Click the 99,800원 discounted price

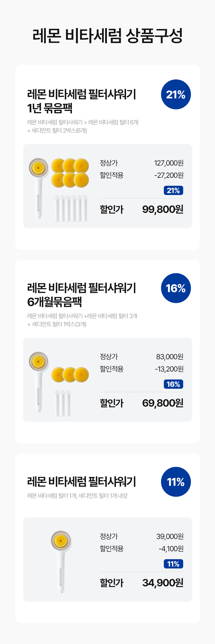163,209
